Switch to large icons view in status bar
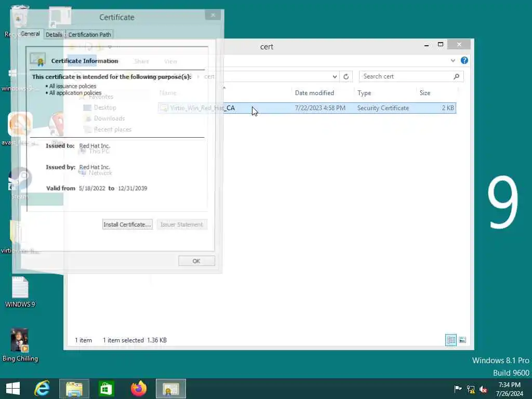This screenshot has height=399, width=532. (x=462, y=340)
